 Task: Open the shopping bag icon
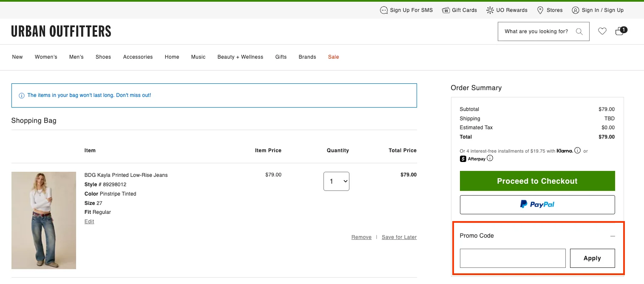621,31
